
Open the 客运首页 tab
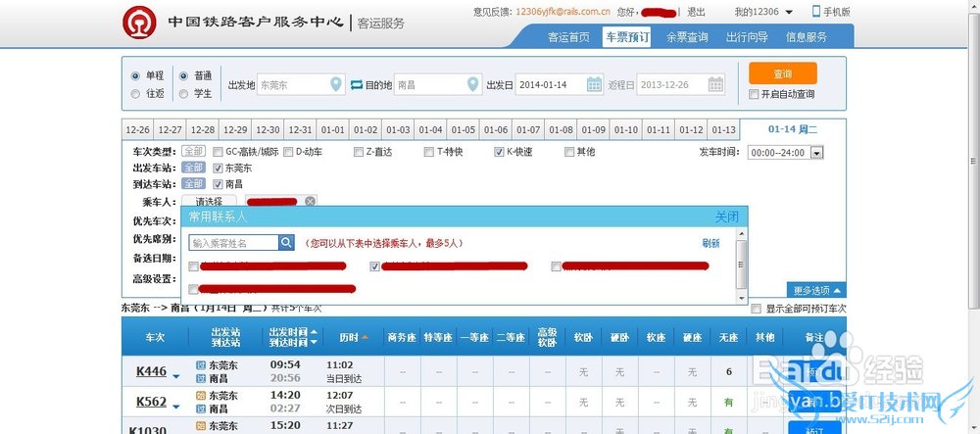tap(568, 37)
